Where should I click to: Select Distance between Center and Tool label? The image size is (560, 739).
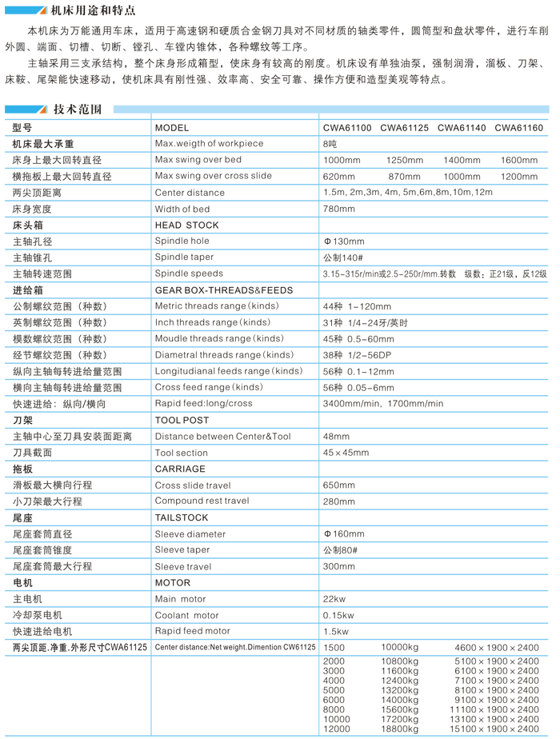click(x=225, y=436)
